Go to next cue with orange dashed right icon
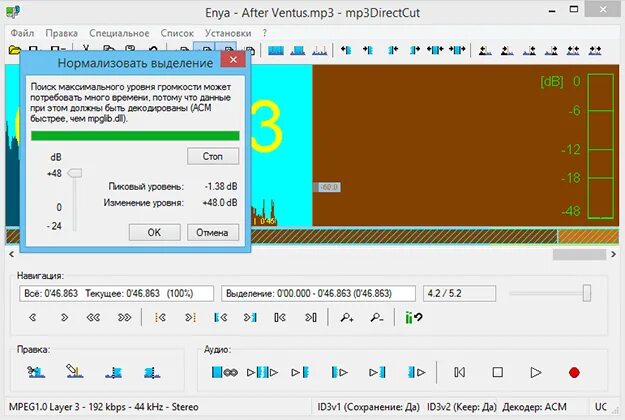625x420 pixels. 191,318
